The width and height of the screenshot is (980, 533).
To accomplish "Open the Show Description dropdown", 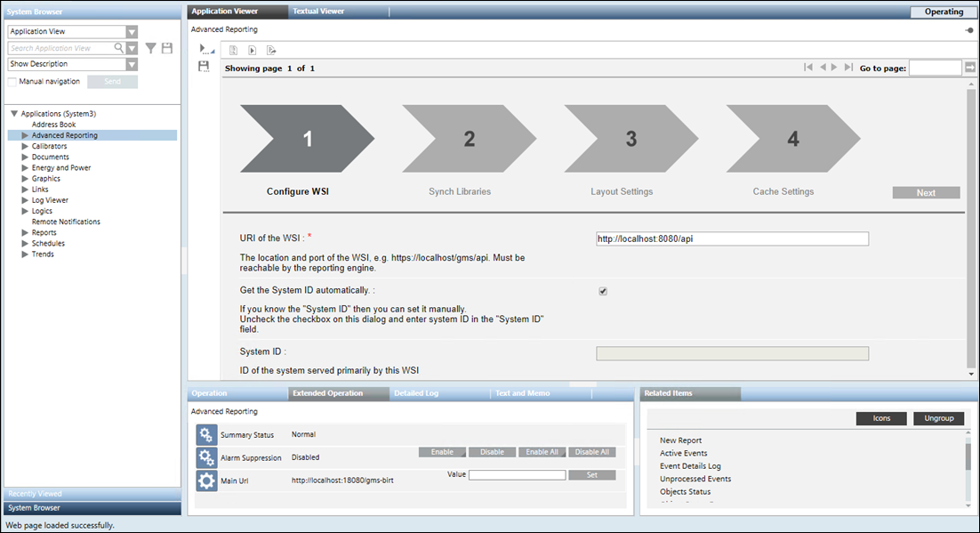I will (132, 64).
